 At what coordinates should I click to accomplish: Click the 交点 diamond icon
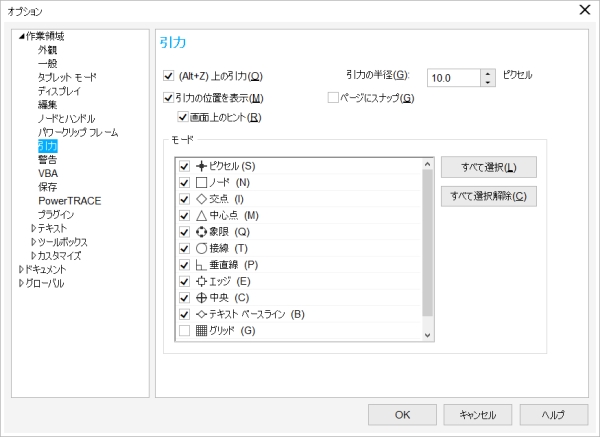click(201, 199)
